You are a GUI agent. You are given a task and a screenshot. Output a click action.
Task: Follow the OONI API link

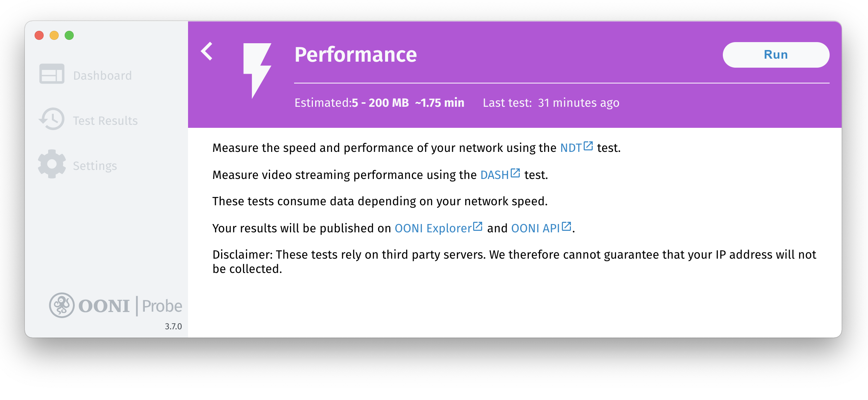coord(535,229)
